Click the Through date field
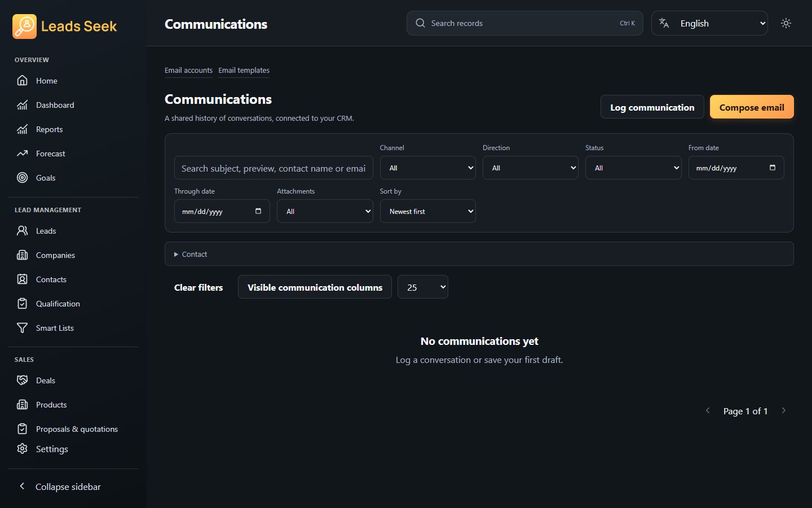Viewport: 812px width, 508px height. tap(222, 211)
